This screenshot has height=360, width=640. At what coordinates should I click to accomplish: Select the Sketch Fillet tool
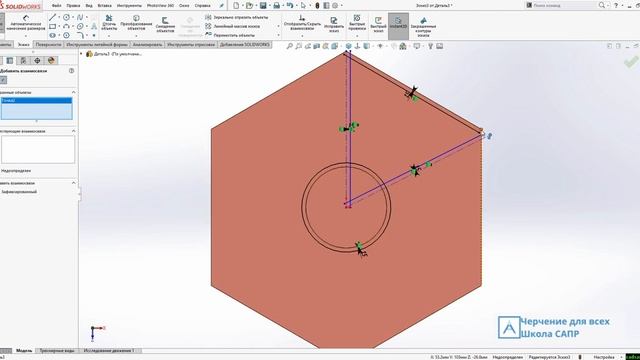pos(80,36)
